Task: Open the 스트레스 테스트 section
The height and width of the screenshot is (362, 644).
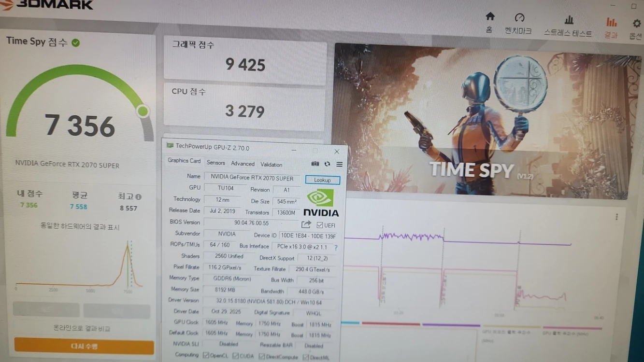Action: (x=568, y=26)
